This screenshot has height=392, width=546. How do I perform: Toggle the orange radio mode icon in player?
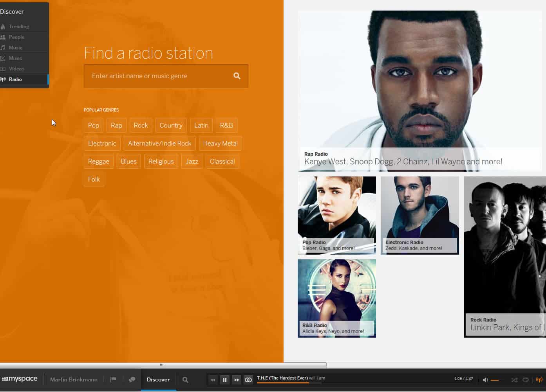coord(539,380)
